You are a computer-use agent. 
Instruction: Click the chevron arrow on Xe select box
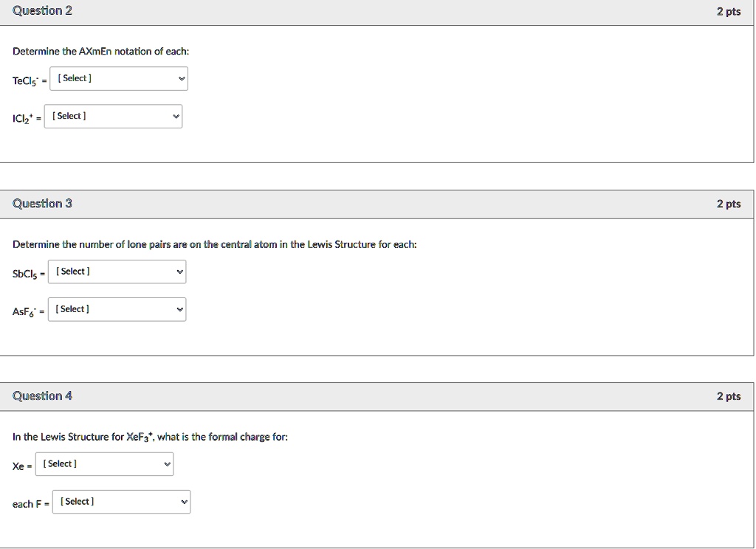point(167,464)
